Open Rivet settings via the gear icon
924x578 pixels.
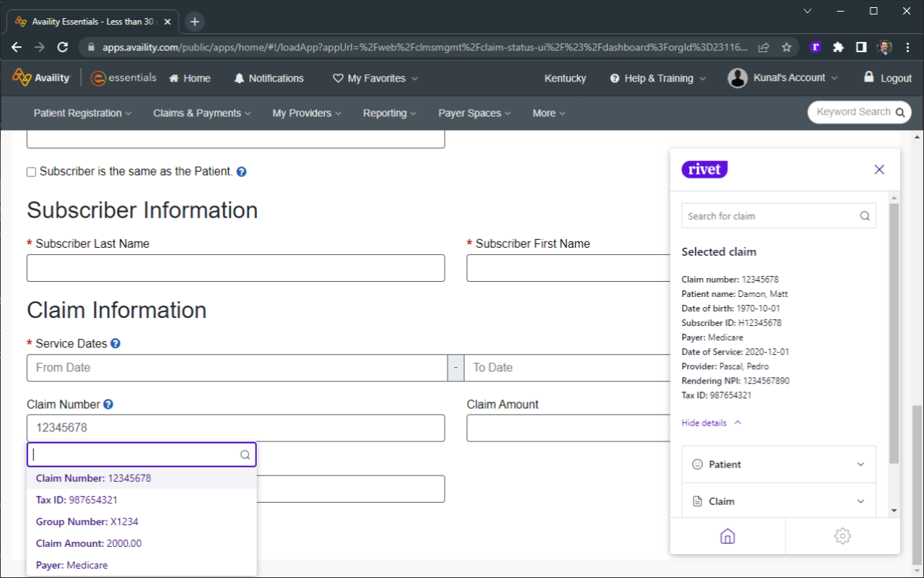[x=842, y=536]
